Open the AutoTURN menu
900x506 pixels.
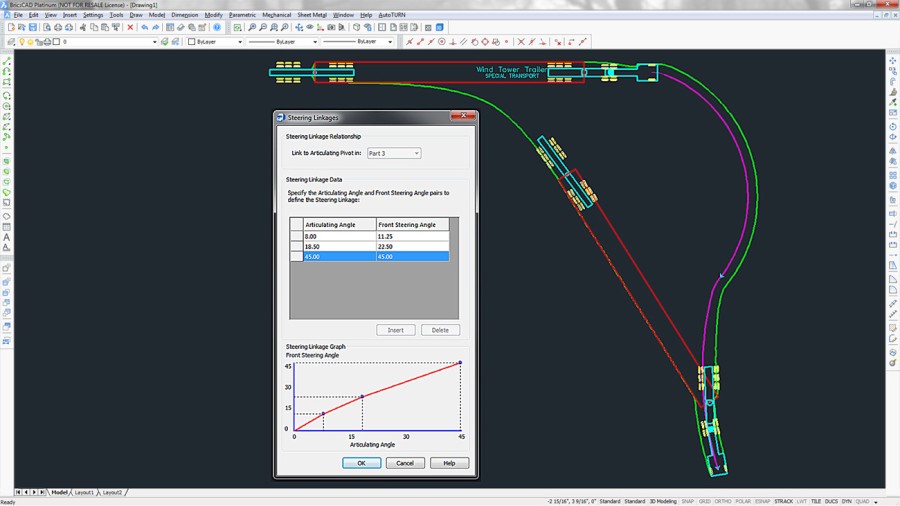click(x=392, y=15)
